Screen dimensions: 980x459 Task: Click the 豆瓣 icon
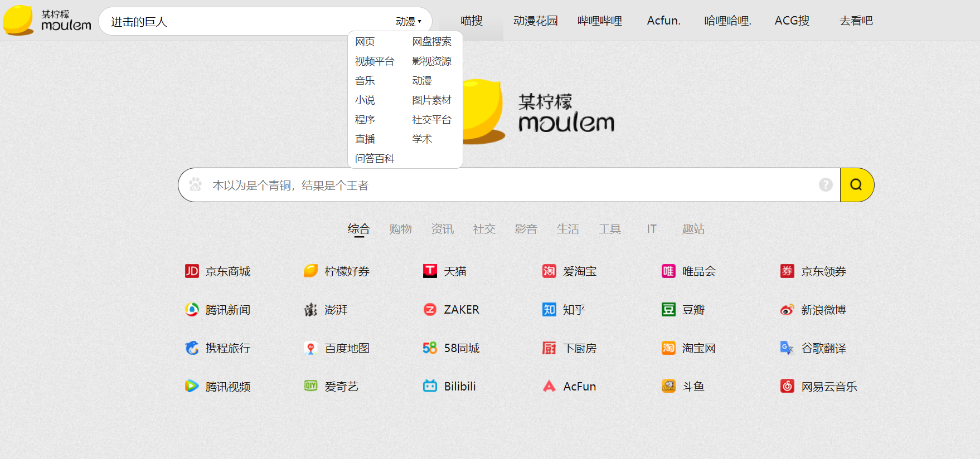(x=668, y=310)
